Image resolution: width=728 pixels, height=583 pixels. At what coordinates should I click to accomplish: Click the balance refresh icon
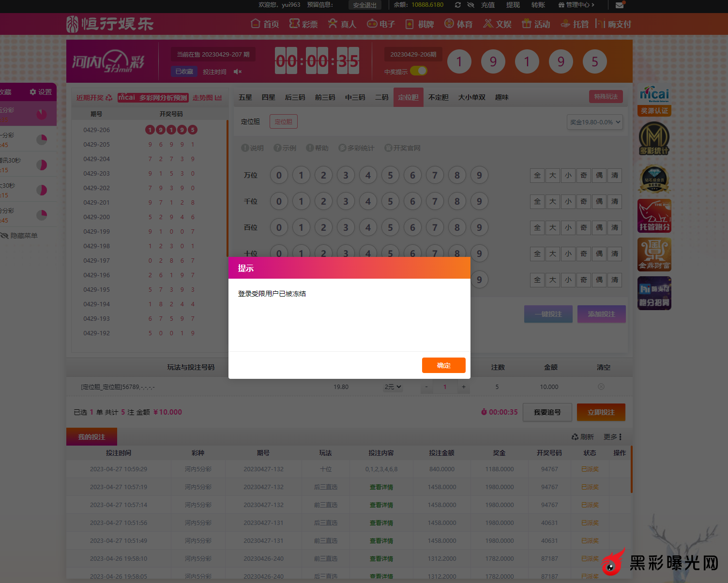pos(457,5)
